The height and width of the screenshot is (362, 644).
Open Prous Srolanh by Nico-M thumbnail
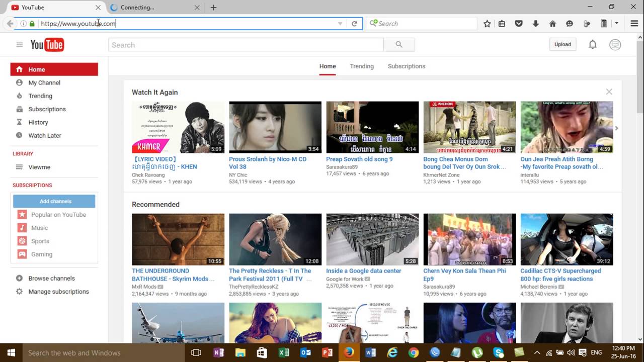(x=275, y=127)
